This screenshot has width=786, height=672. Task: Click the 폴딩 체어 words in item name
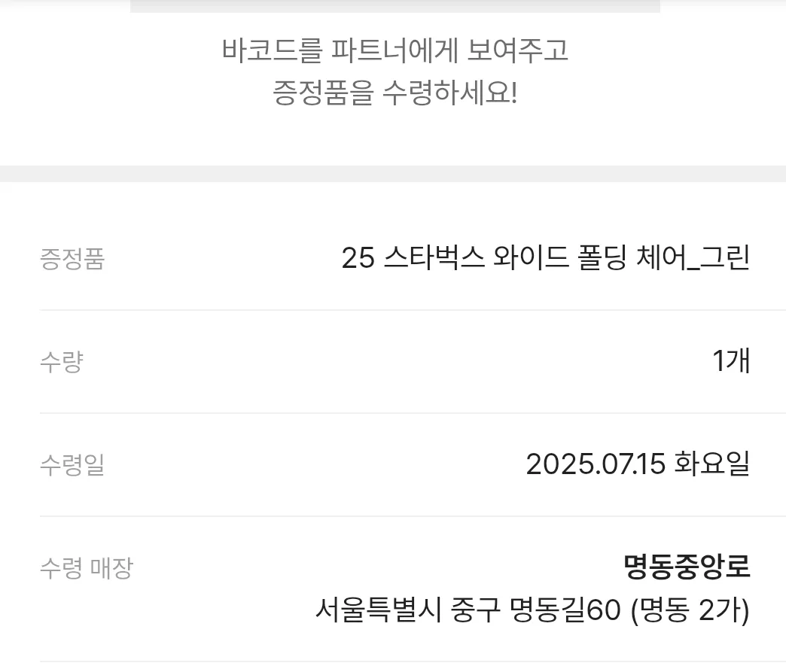[x=632, y=259]
